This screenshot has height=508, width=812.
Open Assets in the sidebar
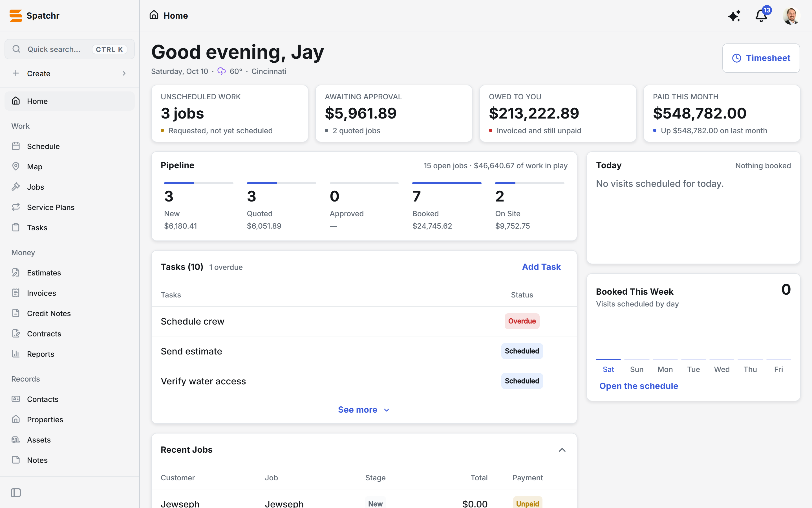click(69, 440)
